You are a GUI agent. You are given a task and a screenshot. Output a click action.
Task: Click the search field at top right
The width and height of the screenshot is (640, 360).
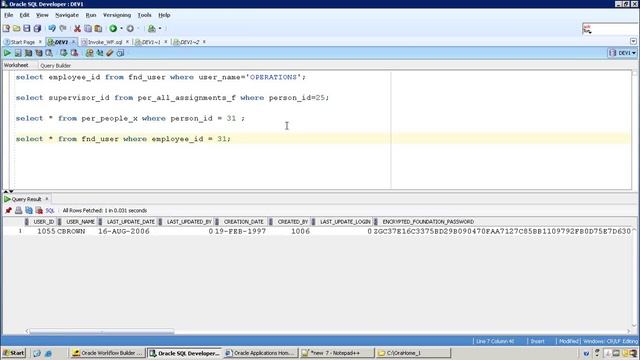pos(609,29)
